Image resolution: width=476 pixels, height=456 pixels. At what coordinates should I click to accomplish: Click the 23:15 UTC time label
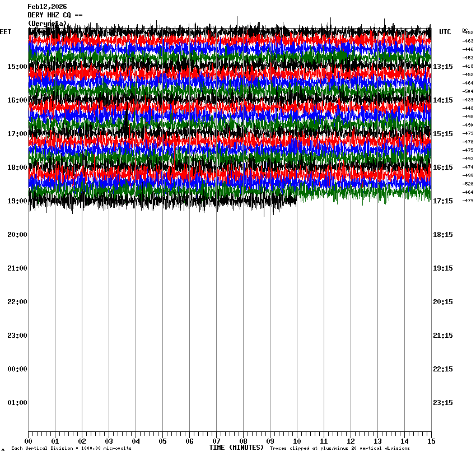pos(443,403)
